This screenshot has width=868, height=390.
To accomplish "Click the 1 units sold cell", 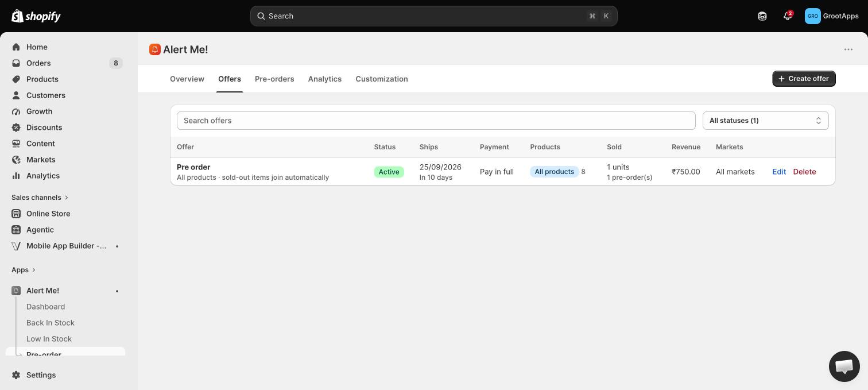I will tap(618, 167).
